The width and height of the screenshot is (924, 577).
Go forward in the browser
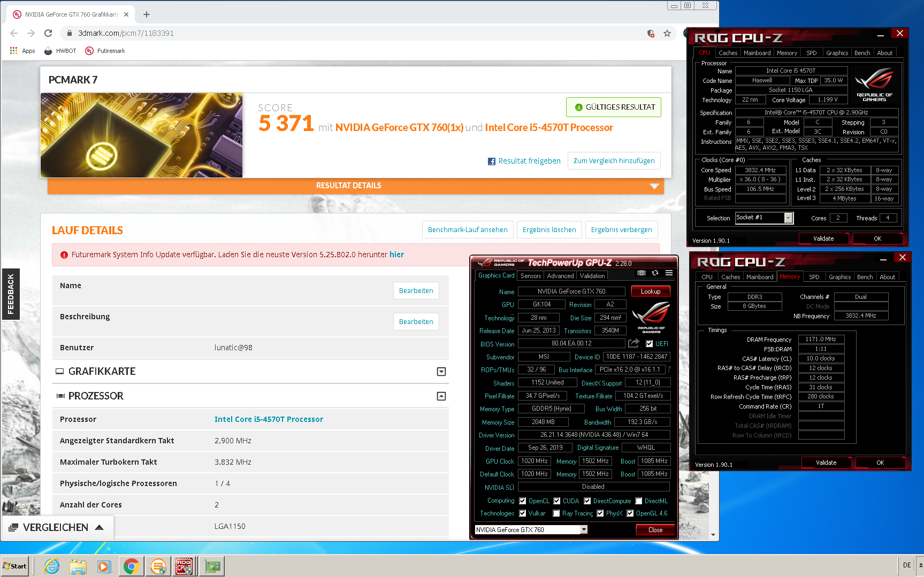[31, 33]
